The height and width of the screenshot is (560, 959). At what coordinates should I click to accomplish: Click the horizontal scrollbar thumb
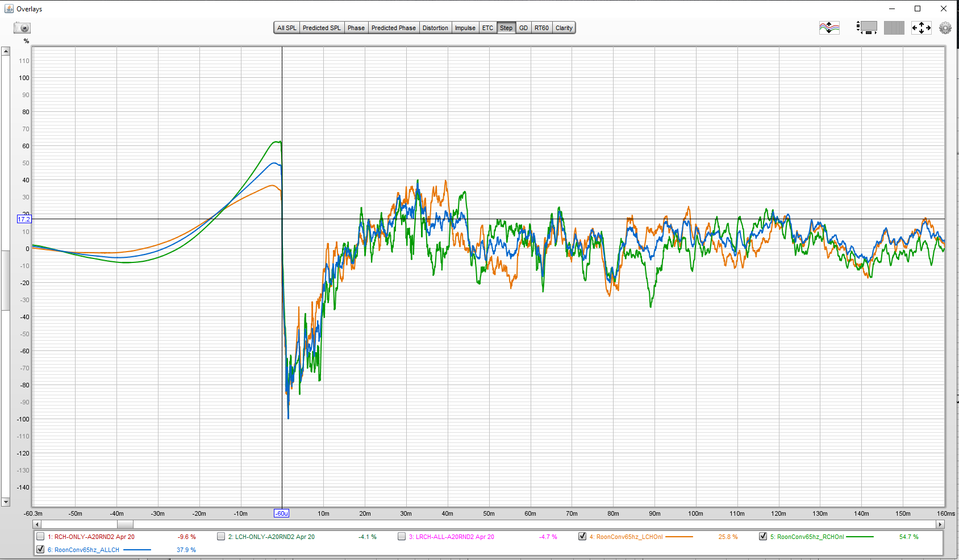(125, 524)
